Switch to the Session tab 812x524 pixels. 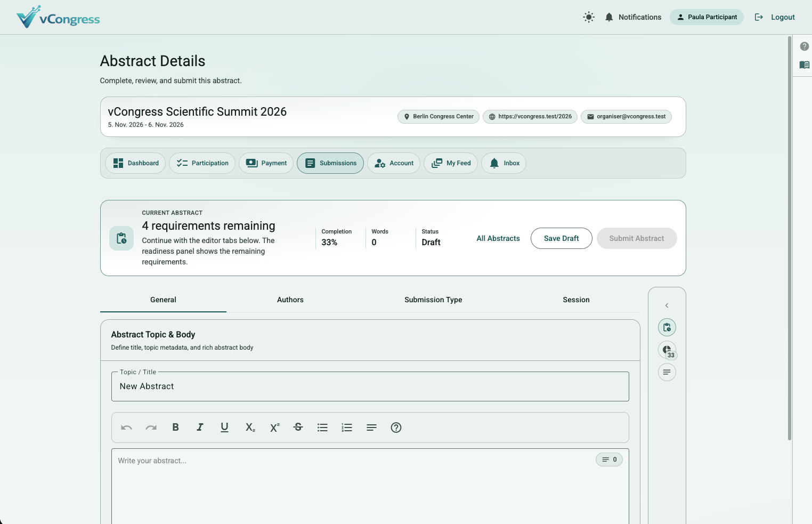(x=576, y=300)
